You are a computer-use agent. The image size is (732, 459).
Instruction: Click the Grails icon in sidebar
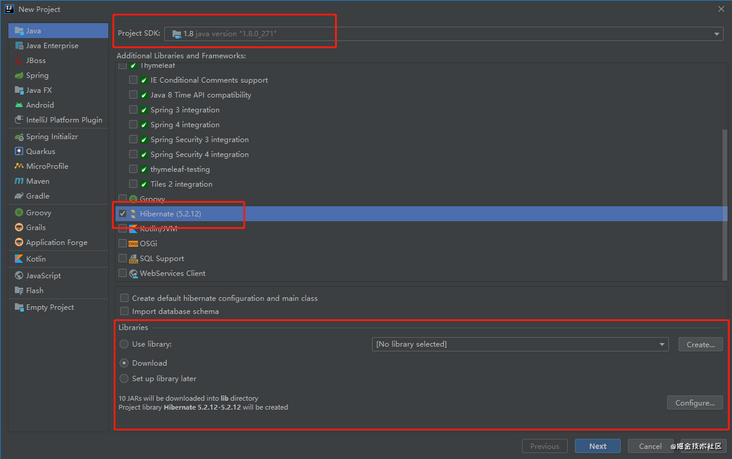pos(19,227)
